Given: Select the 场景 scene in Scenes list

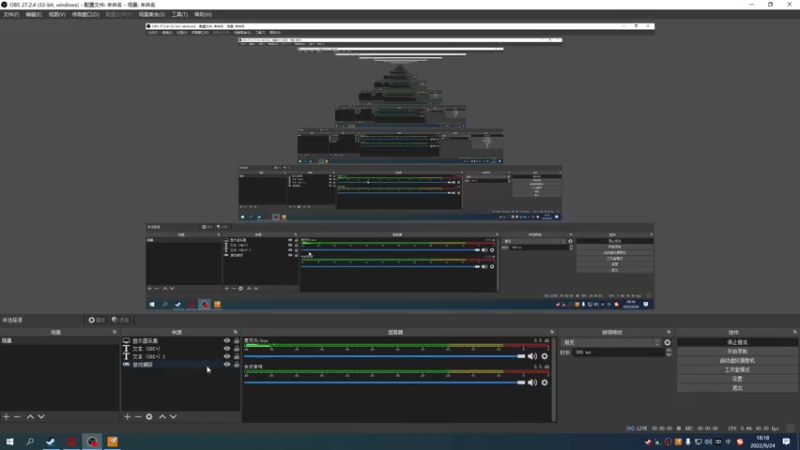Looking at the screenshot, I should coord(60,340).
